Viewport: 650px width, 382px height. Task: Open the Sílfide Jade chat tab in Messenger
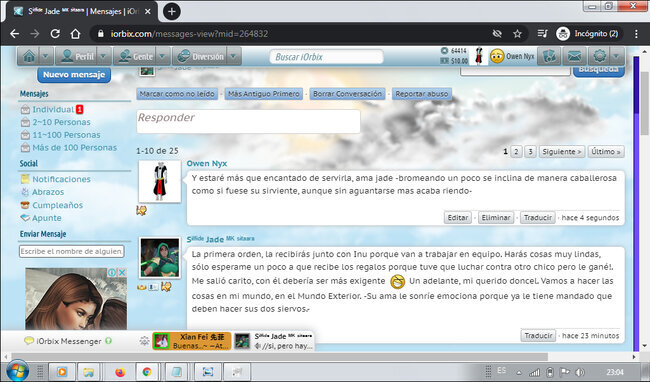[x=273, y=341]
